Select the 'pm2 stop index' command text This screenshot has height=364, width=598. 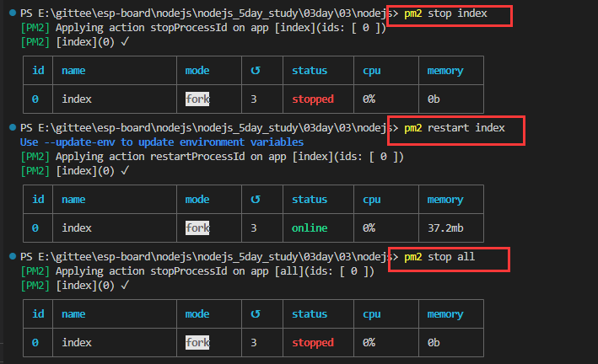[445, 13]
